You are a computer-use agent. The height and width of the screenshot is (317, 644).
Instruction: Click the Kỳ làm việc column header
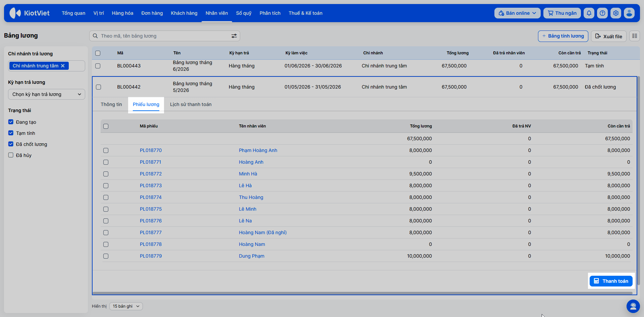pyautogui.click(x=296, y=53)
